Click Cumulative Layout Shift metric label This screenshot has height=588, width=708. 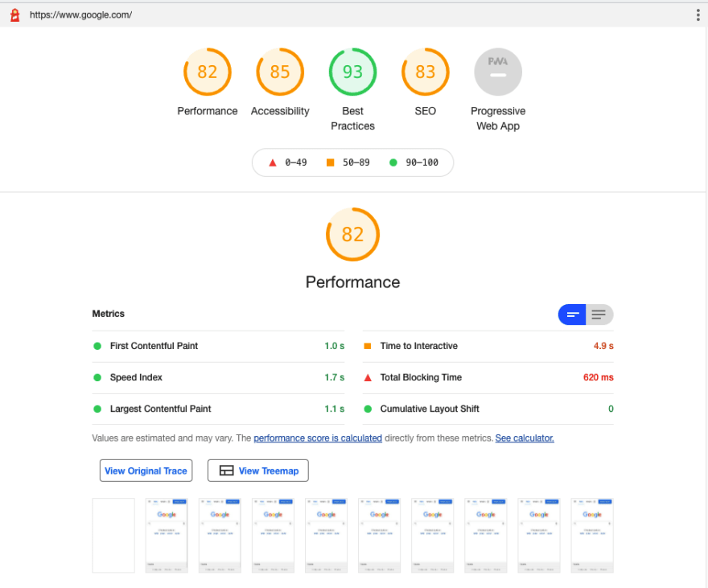430,409
